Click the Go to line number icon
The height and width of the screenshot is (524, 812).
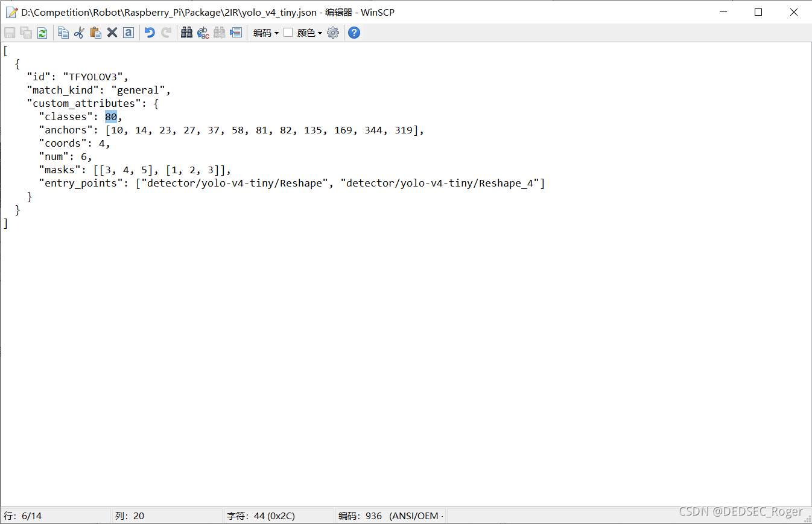(236, 33)
